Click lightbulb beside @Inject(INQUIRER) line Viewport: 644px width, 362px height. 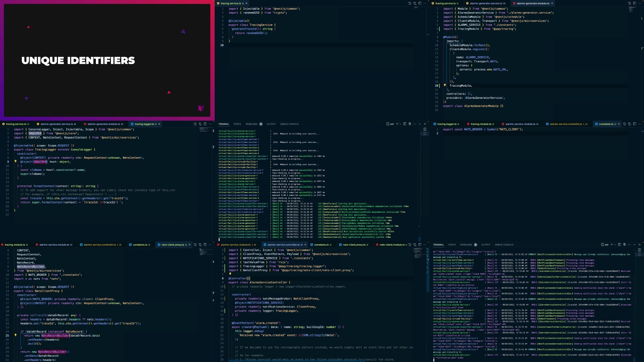pyautogui.click(x=15, y=161)
